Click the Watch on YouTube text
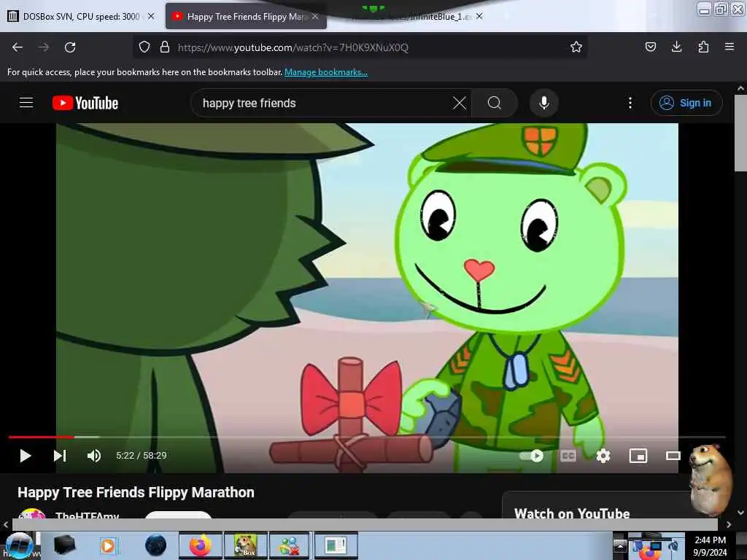 [572, 513]
